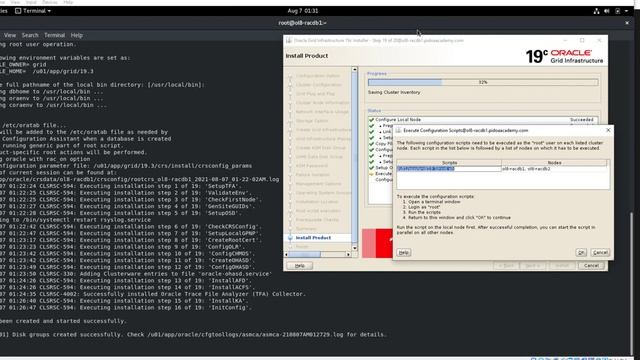This screenshot has width=640, height=360.
Task: Click the volume speaker icon in top bar
Action: tap(607, 11)
